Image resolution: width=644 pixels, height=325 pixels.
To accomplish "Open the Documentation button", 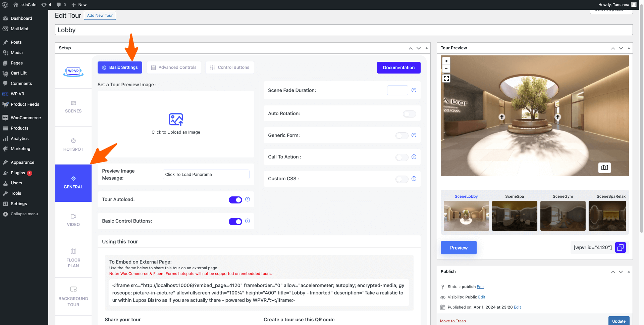I will (x=399, y=67).
